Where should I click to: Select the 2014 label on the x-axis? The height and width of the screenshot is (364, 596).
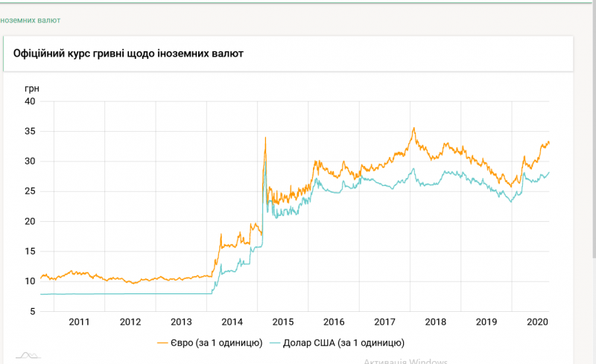232,322
